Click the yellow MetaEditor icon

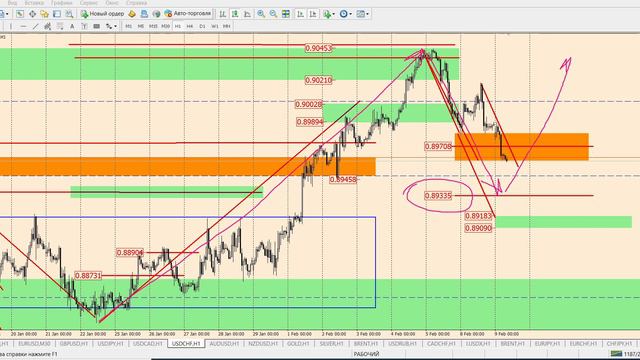(132, 14)
